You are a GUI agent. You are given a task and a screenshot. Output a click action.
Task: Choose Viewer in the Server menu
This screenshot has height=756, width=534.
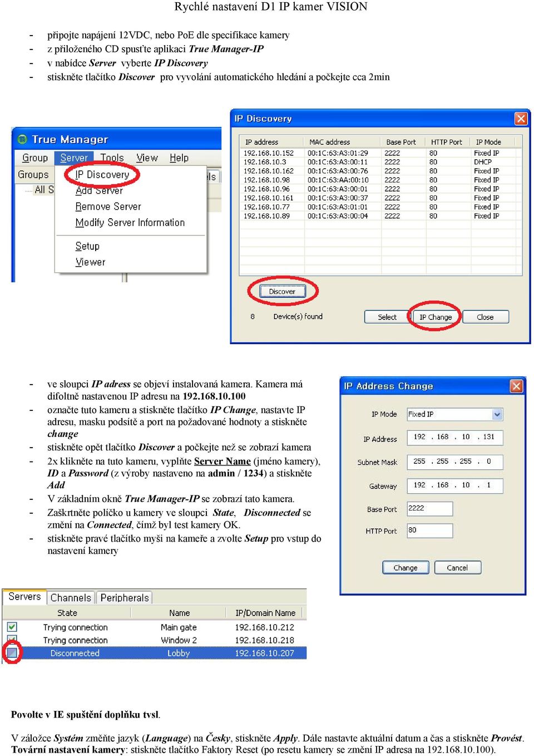90,262
